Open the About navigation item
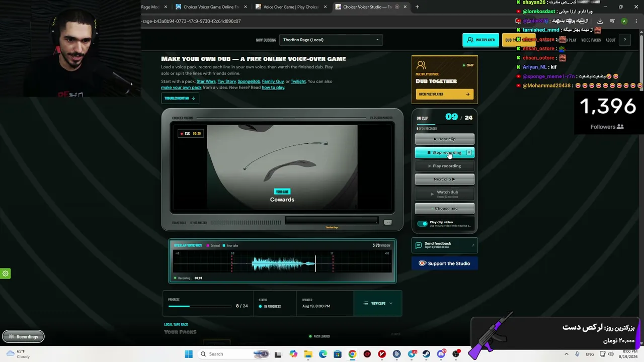Viewport: 644px width, 362px height. click(610, 40)
